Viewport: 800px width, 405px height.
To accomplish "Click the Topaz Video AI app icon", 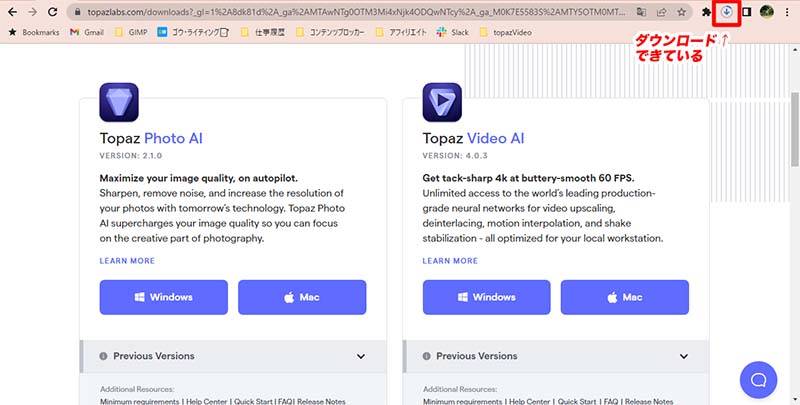I will tap(442, 102).
